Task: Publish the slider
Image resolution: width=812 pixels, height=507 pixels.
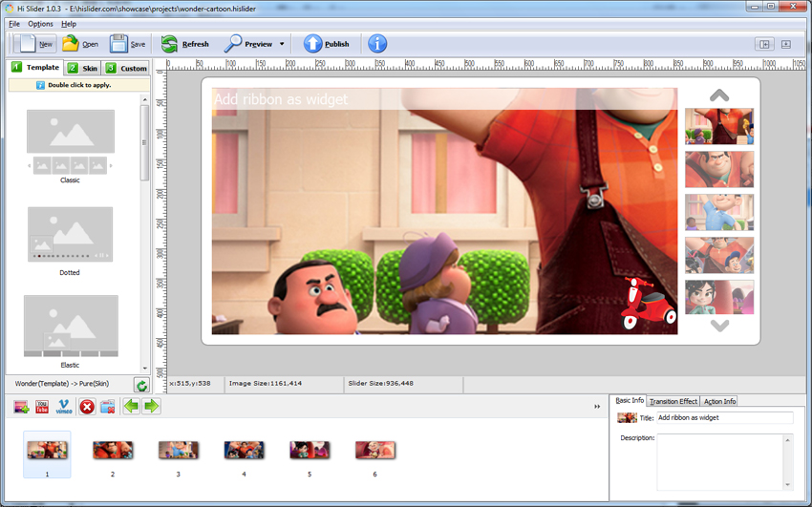Action: pos(326,44)
